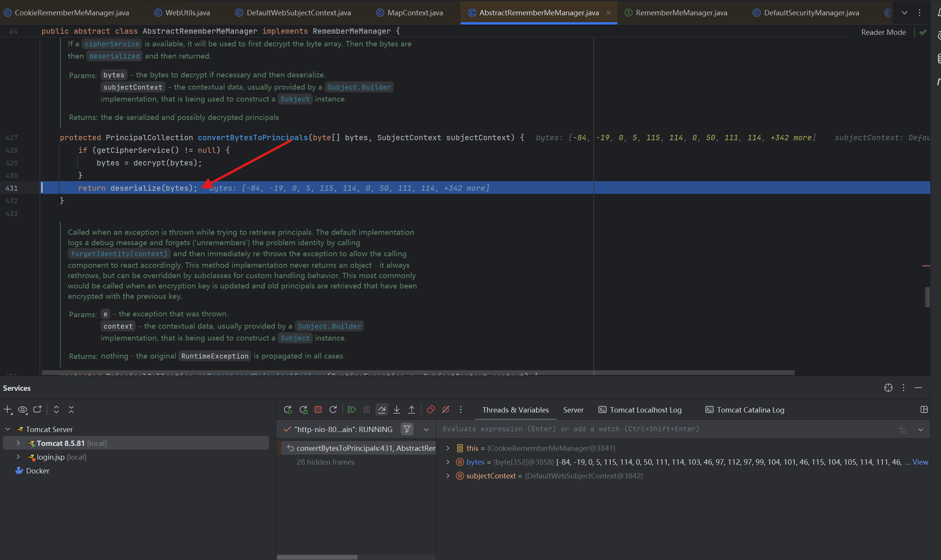Click the Step Into icon

[397, 409]
